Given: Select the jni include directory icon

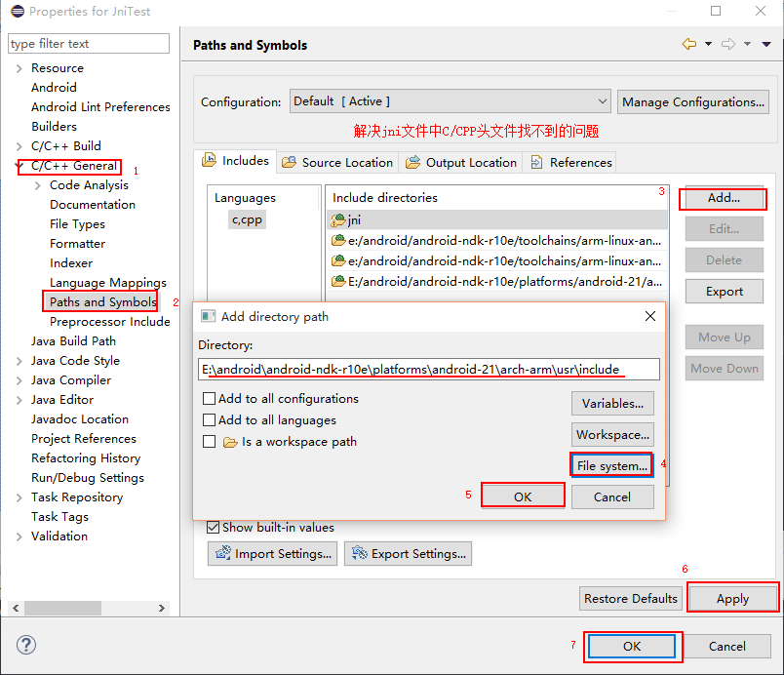Looking at the screenshot, I should tap(338, 219).
